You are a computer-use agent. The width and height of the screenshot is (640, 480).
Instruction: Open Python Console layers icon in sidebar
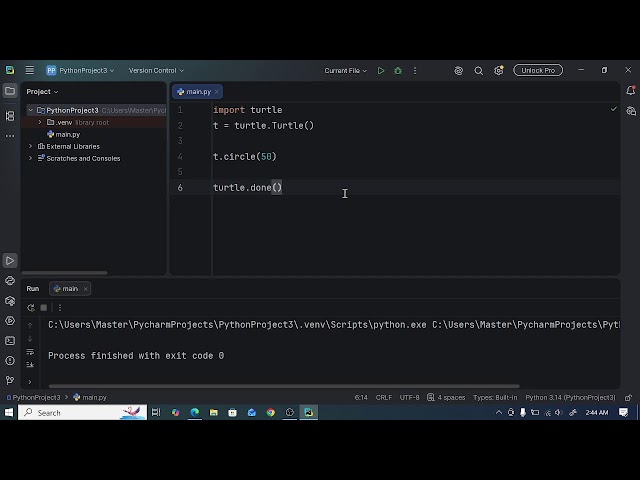pos(10,301)
